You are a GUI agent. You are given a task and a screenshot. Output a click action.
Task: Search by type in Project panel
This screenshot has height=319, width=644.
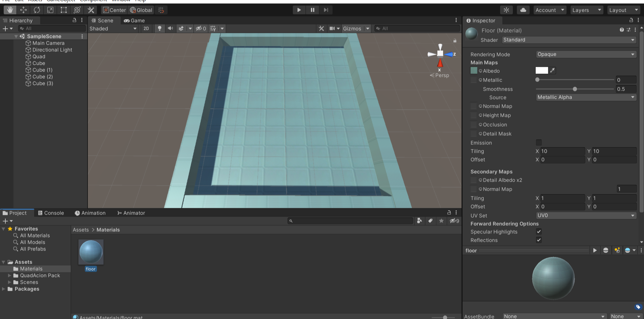(x=419, y=221)
